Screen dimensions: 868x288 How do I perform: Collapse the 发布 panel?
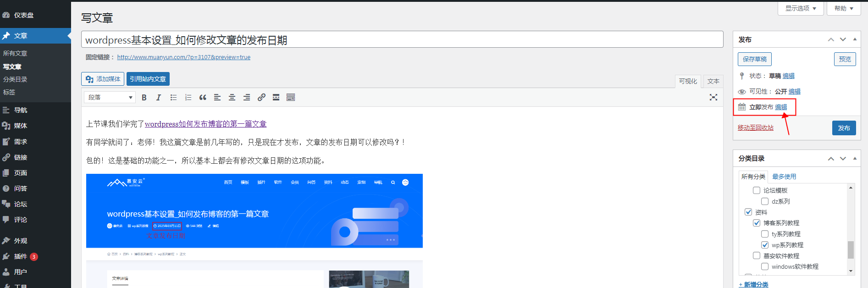pyautogui.click(x=855, y=39)
